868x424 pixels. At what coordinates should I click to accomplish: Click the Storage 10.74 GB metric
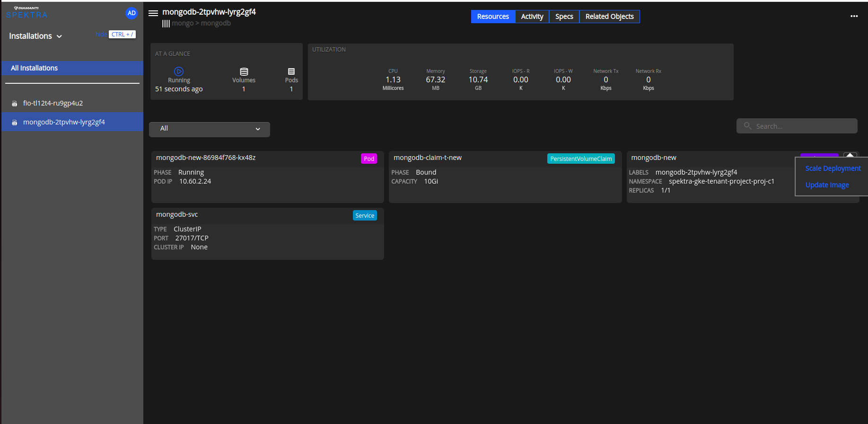pyautogui.click(x=478, y=79)
